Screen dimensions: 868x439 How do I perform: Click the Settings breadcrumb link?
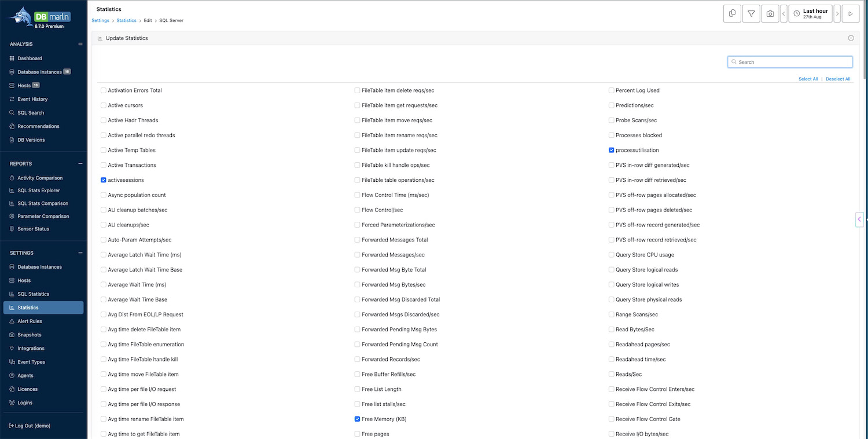pyautogui.click(x=100, y=20)
